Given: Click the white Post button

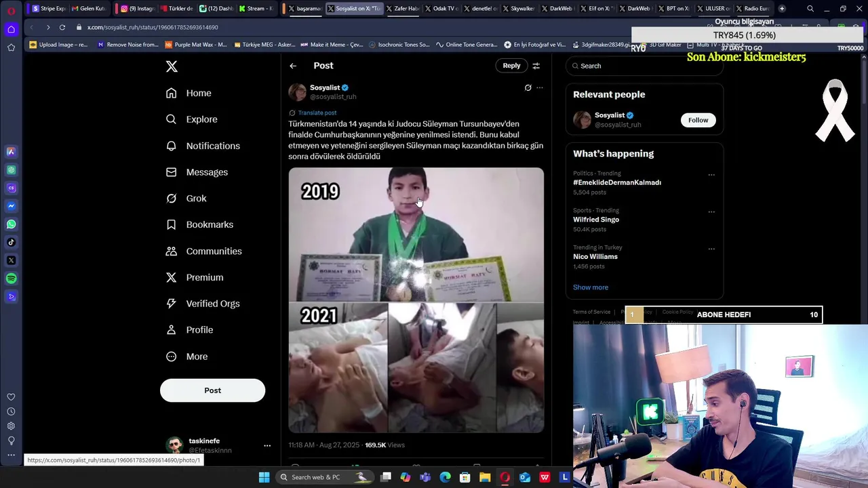Looking at the screenshot, I should point(212,390).
